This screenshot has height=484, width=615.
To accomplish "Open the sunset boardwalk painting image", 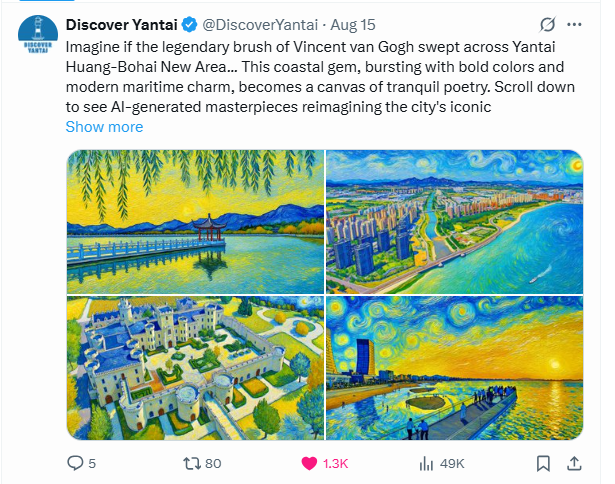I will (455, 368).
